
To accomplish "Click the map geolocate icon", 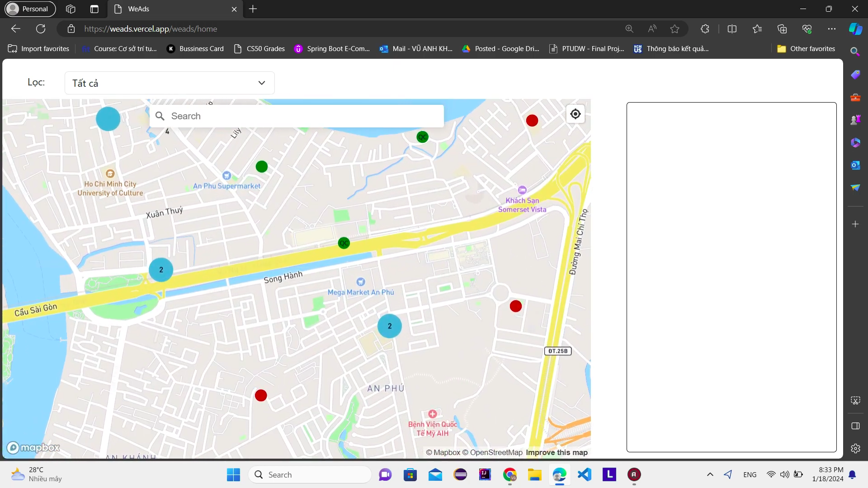I will [575, 114].
